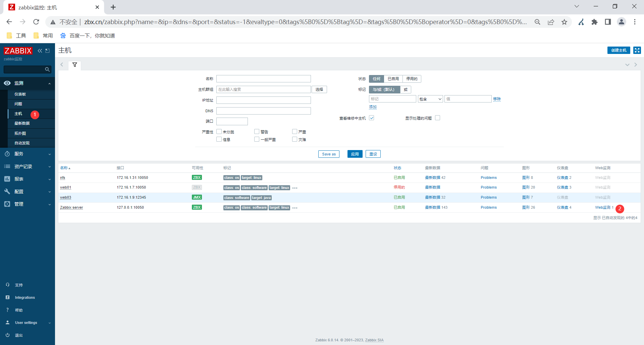644x345 pixels.
Task: Click the 创建主机 button
Action: coord(619,50)
